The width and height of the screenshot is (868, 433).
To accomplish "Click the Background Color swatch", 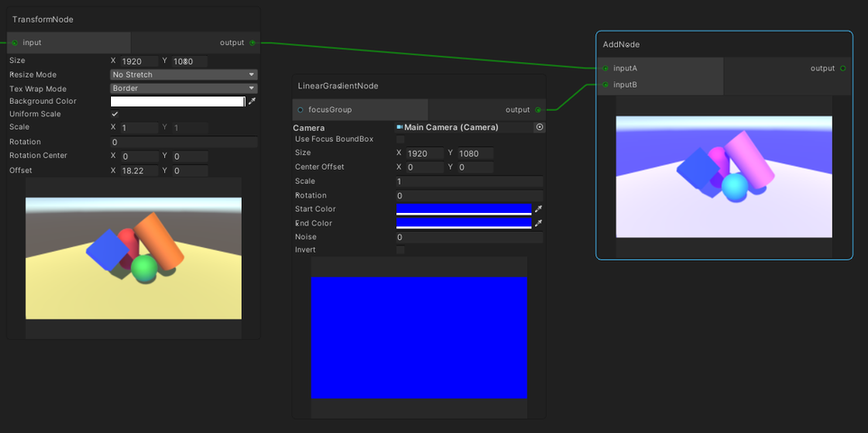I will pyautogui.click(x=178, y=101).
